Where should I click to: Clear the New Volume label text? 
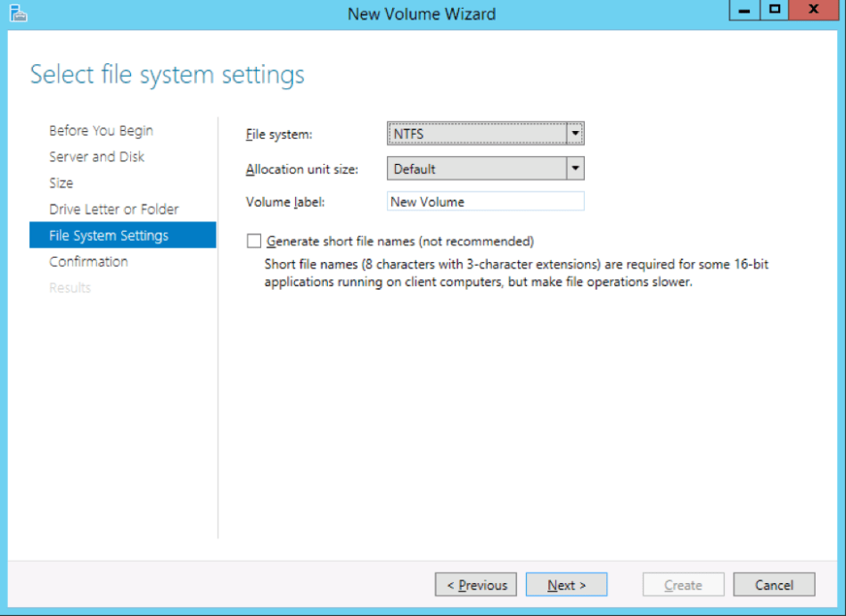pyautogui.click(x=485, y=201)
